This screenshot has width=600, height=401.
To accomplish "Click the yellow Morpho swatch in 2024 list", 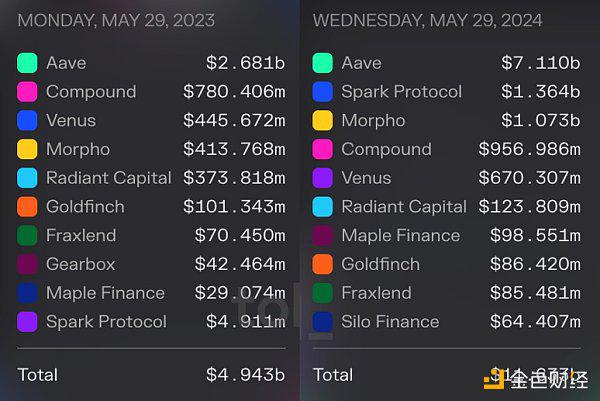I will click(323, 120).
